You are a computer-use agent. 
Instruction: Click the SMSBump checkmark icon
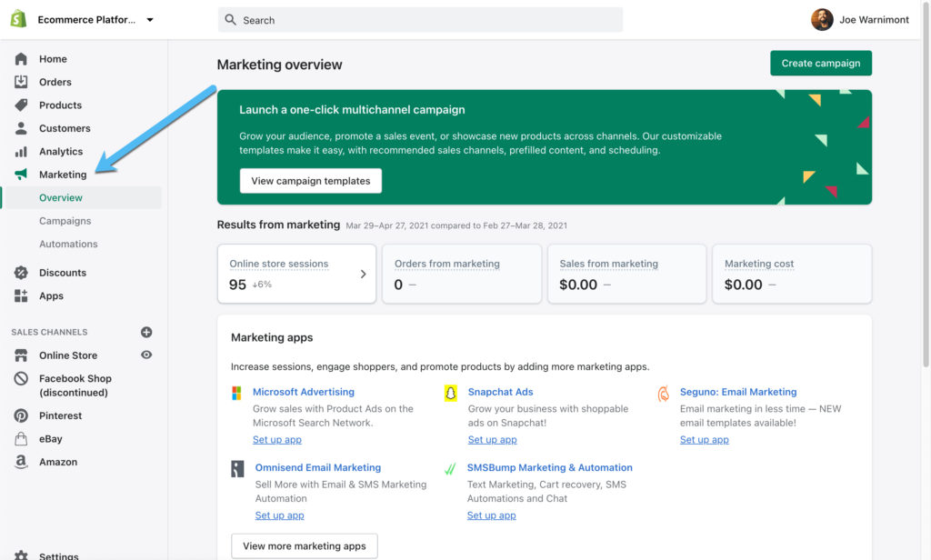[450, 469]
